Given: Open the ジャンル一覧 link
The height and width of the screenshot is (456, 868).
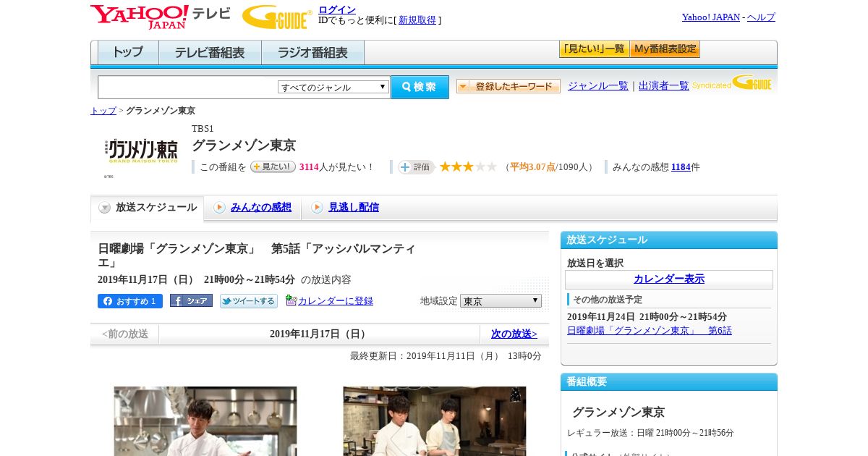Looking at the screenshot, I should coord(598,86).
